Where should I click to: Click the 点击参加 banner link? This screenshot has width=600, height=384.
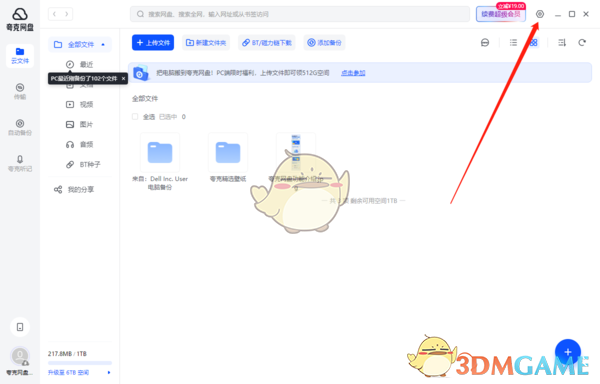353,73
